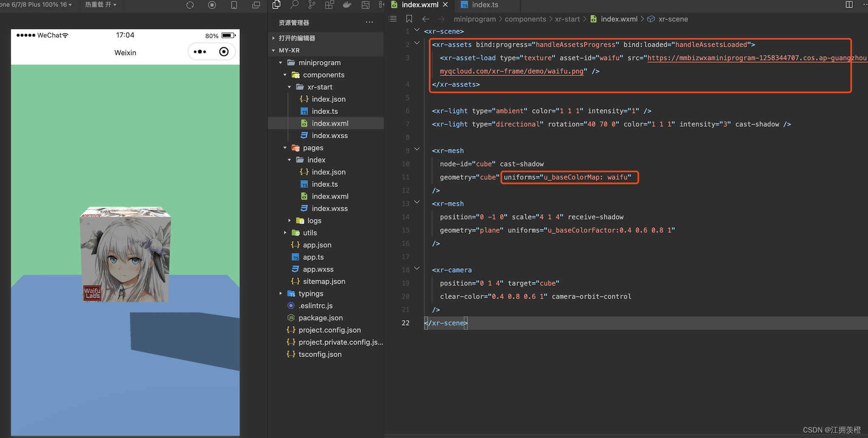The height and width of the screenshot is (438, 868).
Task: Place cursor on line 22 closing xr-scene tag
Action: pos(446,323)
